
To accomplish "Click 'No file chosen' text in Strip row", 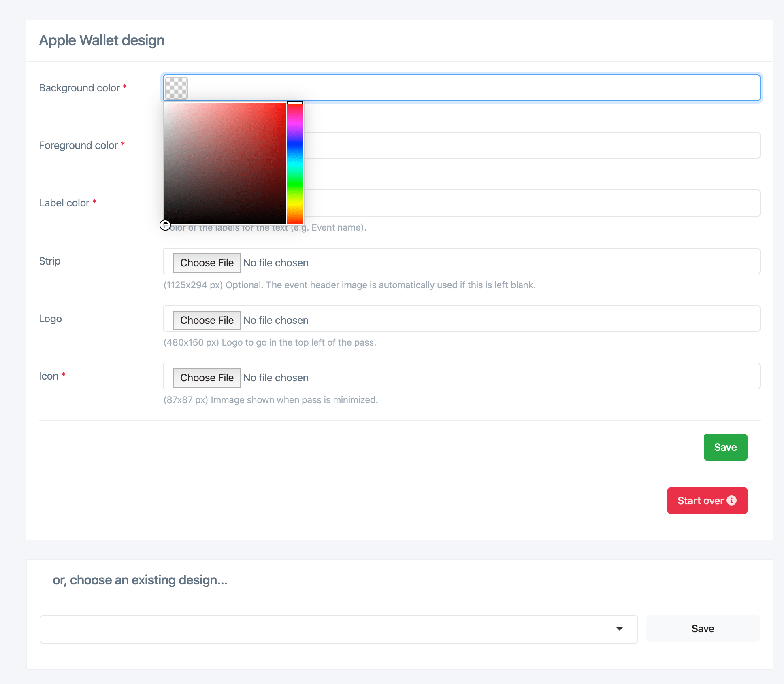I will (x=276, y=263).
